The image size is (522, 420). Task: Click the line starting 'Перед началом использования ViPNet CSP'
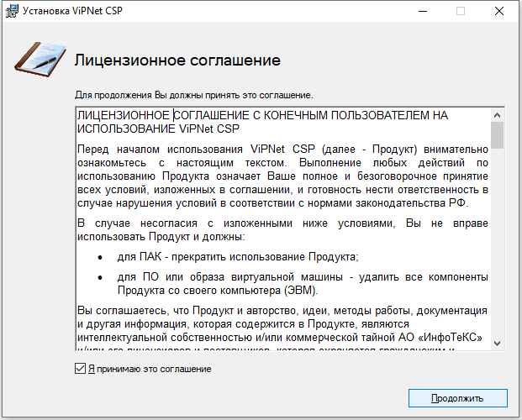pos(282,149)
